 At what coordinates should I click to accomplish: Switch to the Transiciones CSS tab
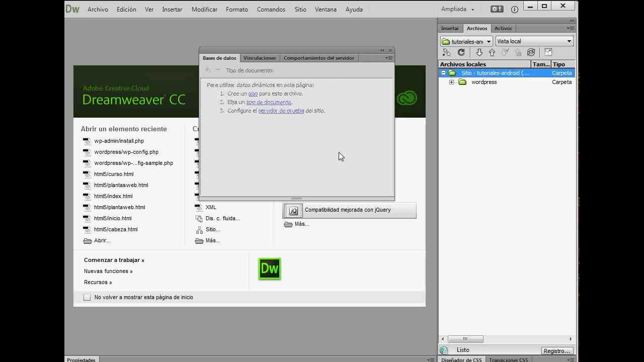click(x=509, y=359)
